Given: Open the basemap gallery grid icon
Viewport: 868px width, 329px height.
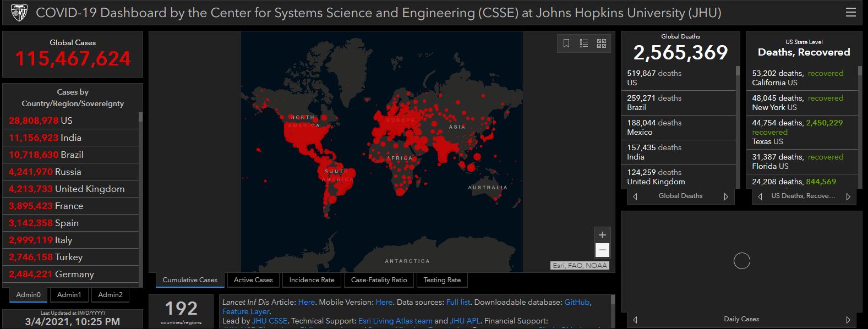Looking at the screenshot, I should pos(602,43).
